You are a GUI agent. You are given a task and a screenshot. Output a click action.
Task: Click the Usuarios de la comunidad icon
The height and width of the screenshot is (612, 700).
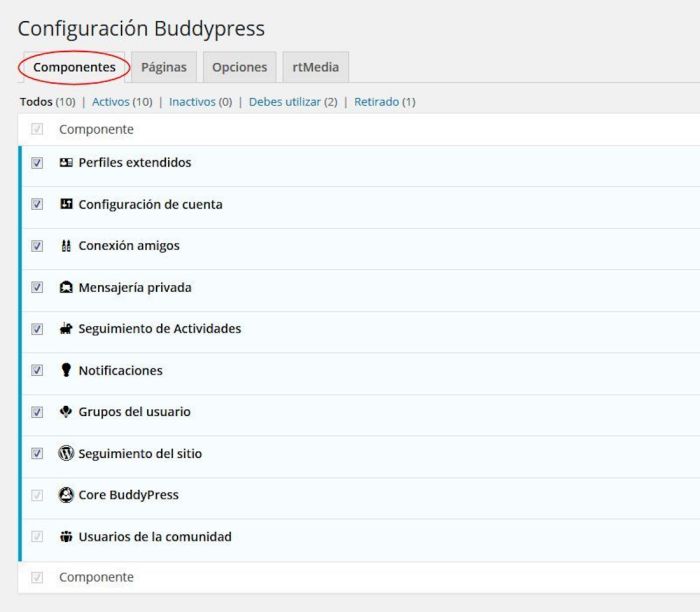pyautogui.click(x=66, y=536)
